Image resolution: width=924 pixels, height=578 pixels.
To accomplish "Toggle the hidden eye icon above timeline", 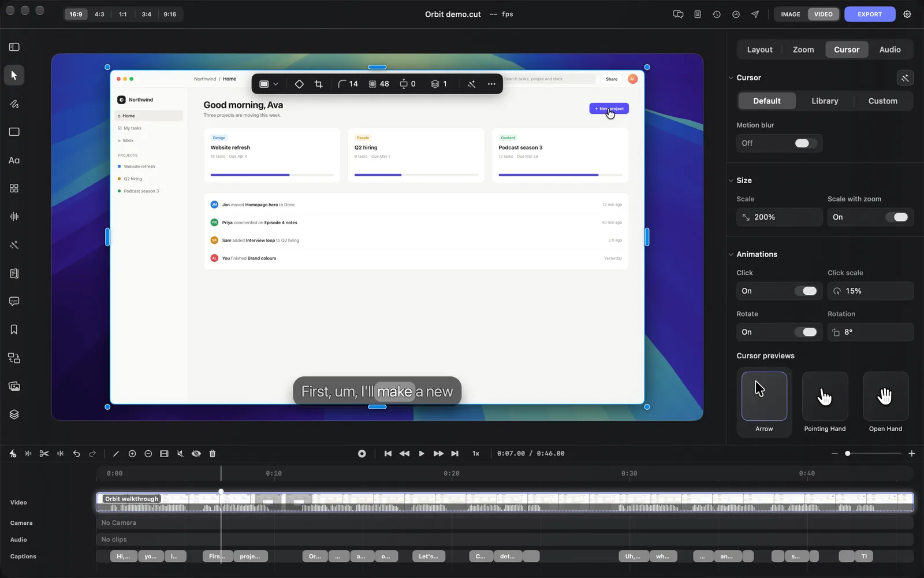I will pos(196,454).
